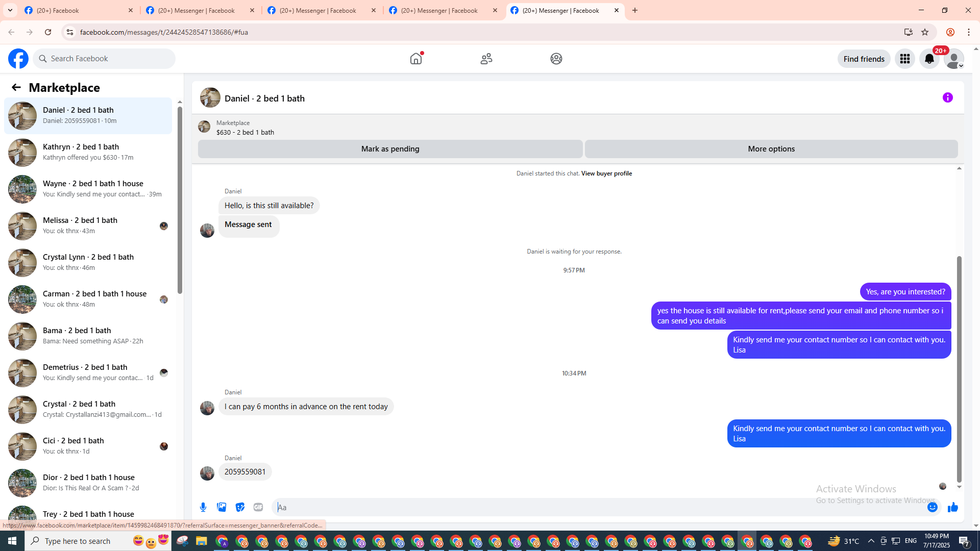Go to Facebook Home feed icon
This screenshot has width=980, height=551.
pos(416,59)
